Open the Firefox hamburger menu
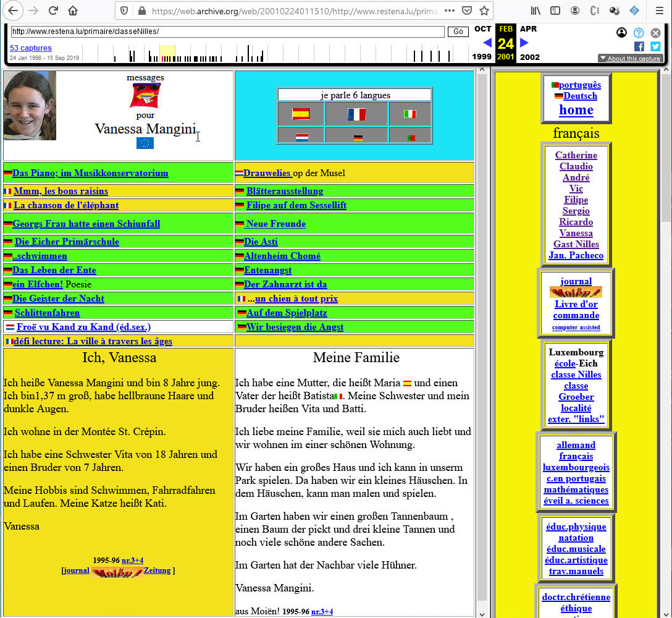672x618 pixels. pos(660,11)
